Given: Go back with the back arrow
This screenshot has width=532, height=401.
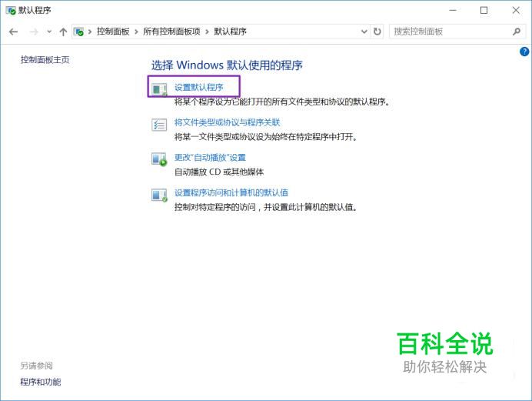Looking at the screenshot, I should point(13,32).
